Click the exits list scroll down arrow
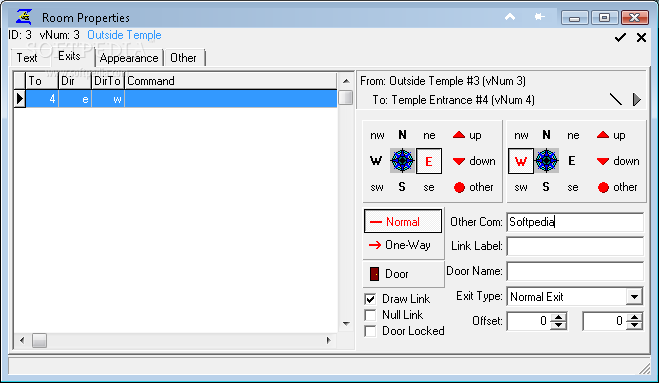659x383 pixels. pyautogui.click(x=346, y=324)
